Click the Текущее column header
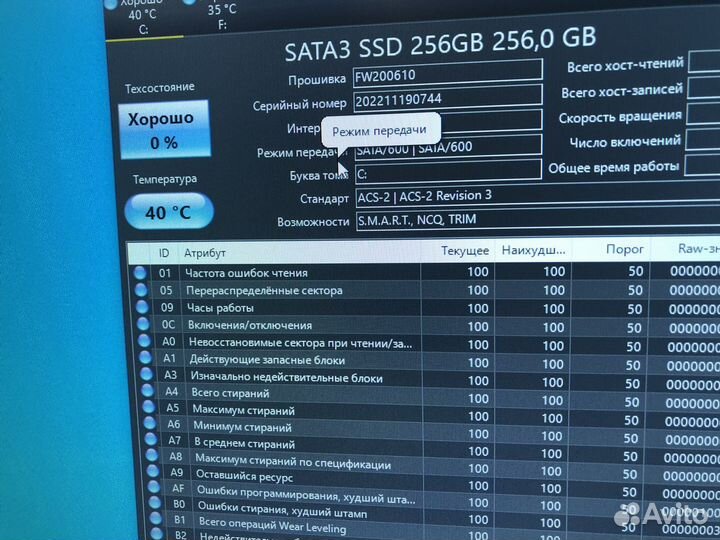720x540 pixels. 464,250
